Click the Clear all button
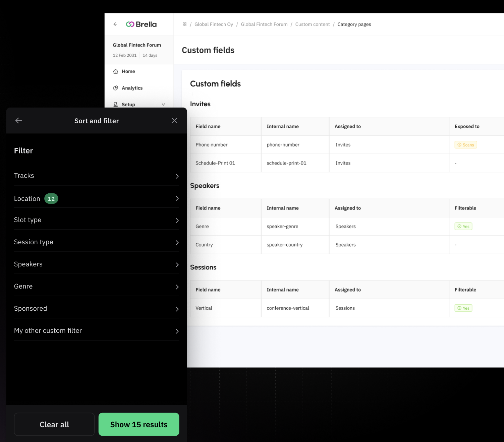 click(x=54, y=424)
